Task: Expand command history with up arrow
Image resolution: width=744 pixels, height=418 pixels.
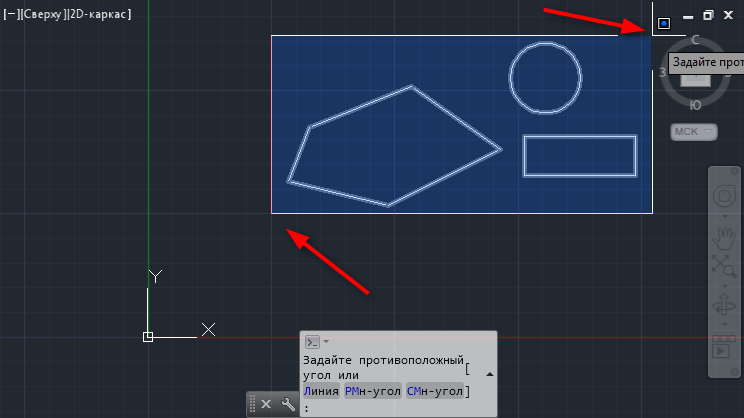Action: (x=490, y=374)
